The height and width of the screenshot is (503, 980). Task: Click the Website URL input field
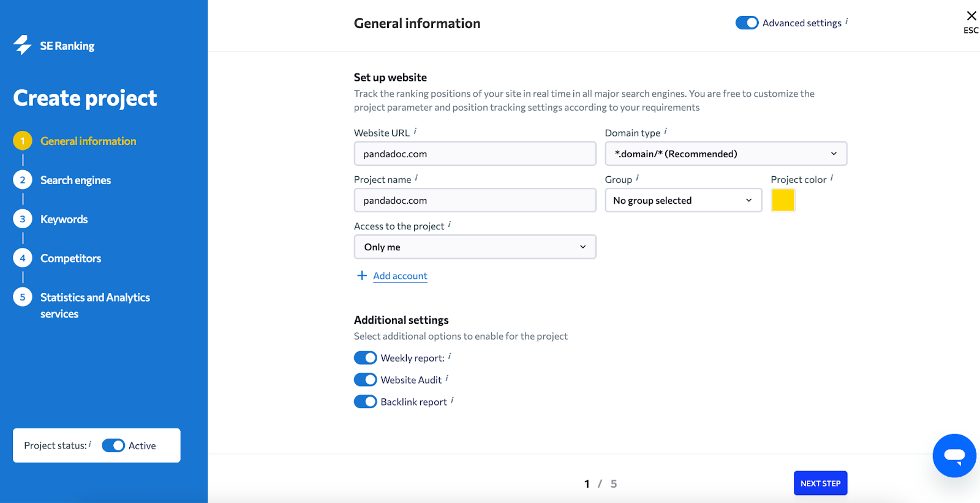pyautogui.click(x=475, y=154)
